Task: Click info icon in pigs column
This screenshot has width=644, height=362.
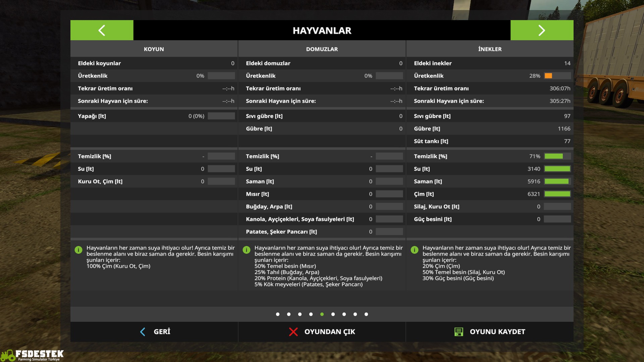Action: click(247, 250)
